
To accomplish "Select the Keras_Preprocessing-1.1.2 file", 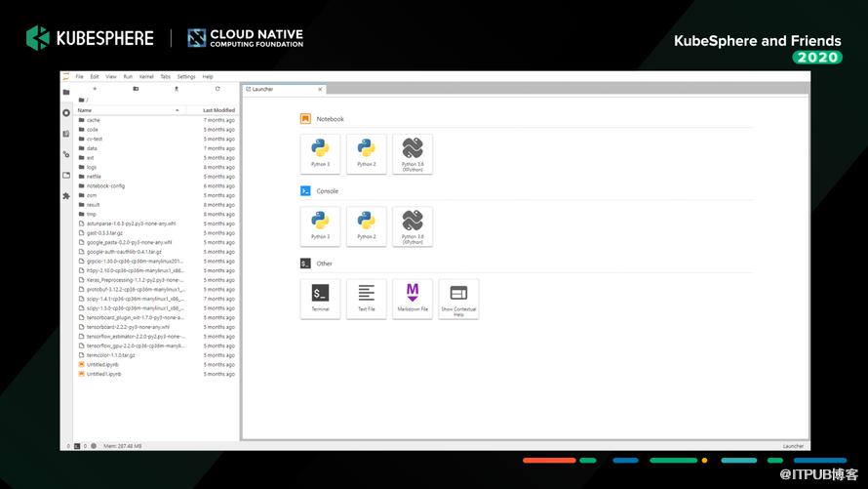I will click(x=157, y=280).
